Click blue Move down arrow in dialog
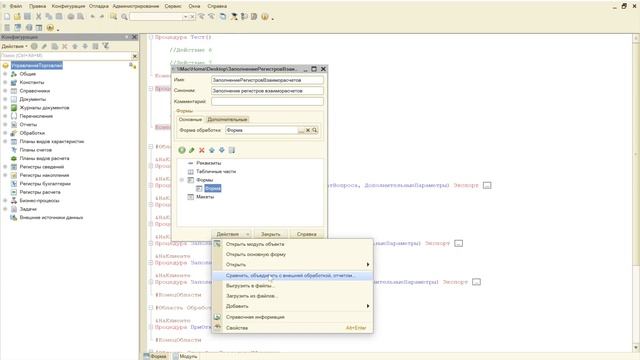 click(x=222, y=150)
